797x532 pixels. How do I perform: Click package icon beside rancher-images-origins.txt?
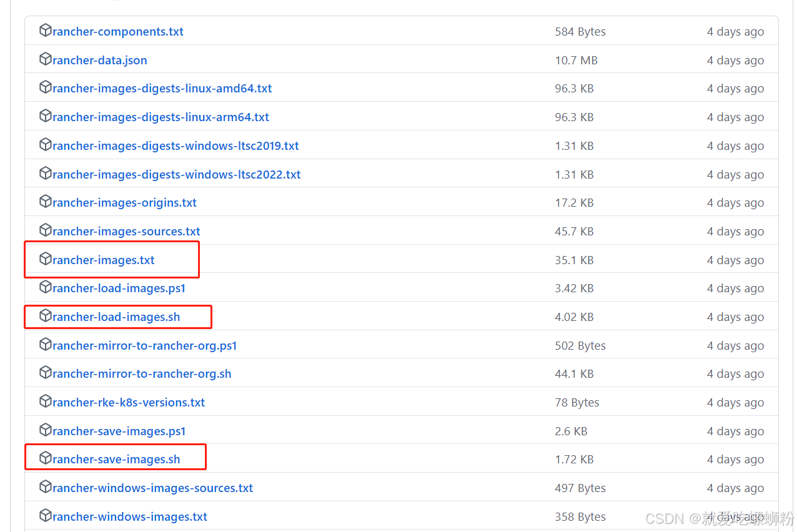45,202
